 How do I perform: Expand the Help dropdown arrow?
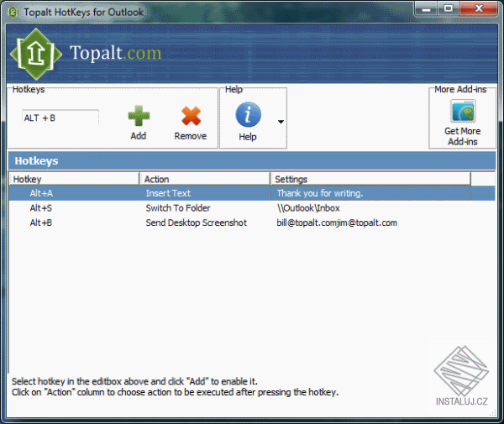coord(281,122)
